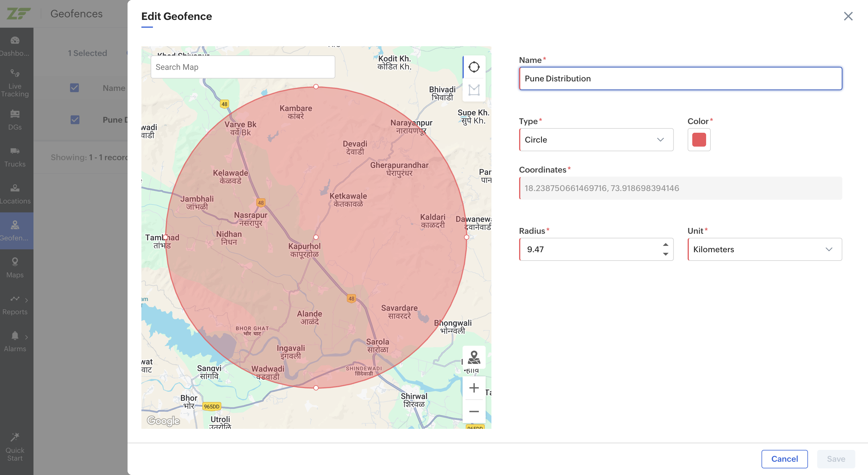The height and width of the screenshot is (475, 868).
Task: Click the Cancel button
Action: click(784, 459)
